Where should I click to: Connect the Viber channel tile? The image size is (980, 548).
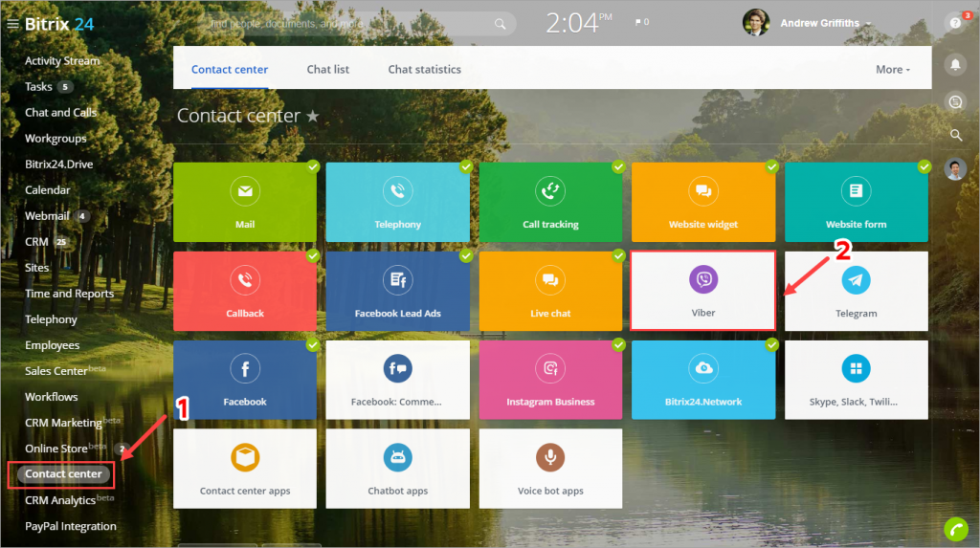(x=703, y=291)
